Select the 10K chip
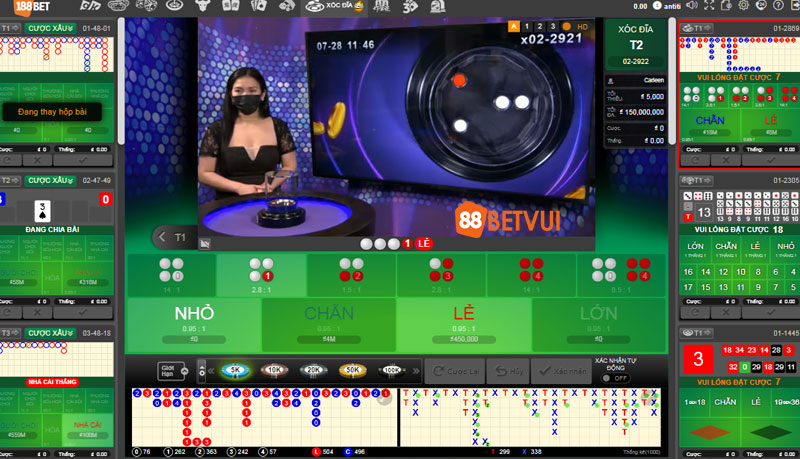800x459 pixels. pyautogui.click(x=274, y=371)
